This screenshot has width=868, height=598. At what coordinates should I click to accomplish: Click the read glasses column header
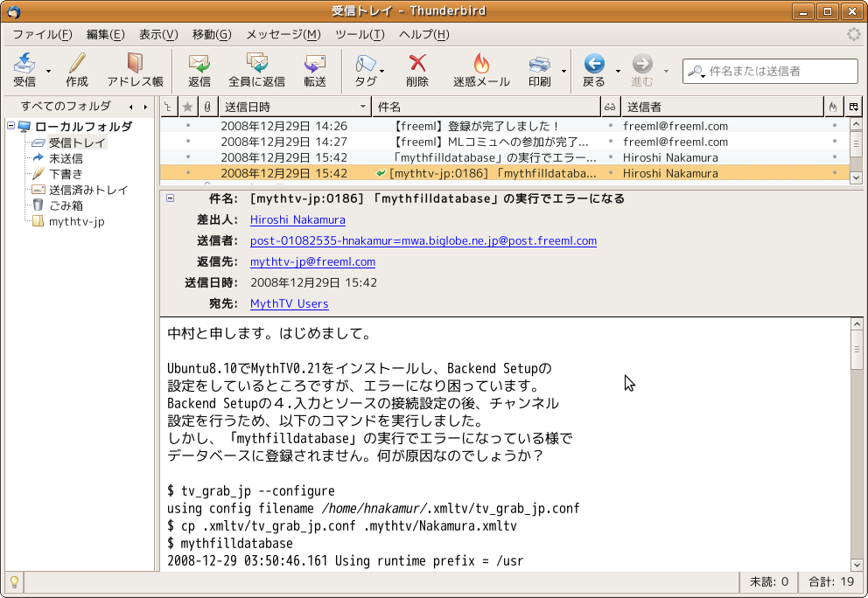coord(610,107)
